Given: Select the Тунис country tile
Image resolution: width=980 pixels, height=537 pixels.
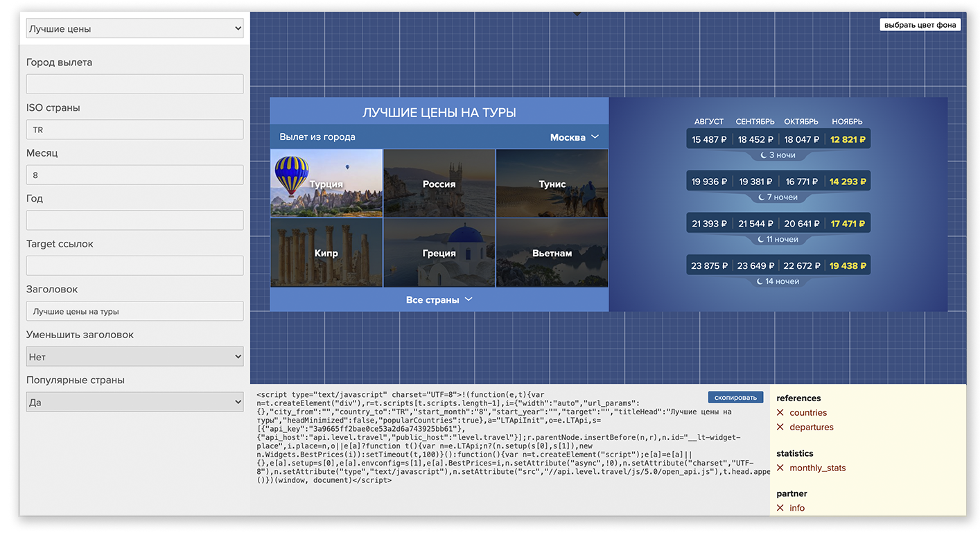Looking at the screenshot, I should 552,184.
